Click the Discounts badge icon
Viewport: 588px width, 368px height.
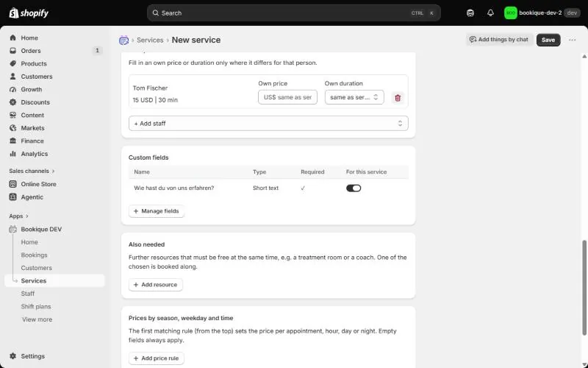click(x=13, y=102)
